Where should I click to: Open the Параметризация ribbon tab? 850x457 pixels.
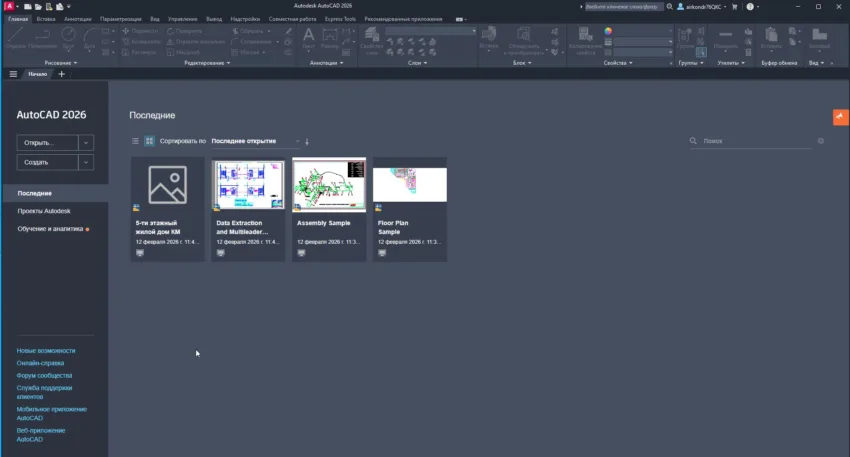(x=120, y=19)
